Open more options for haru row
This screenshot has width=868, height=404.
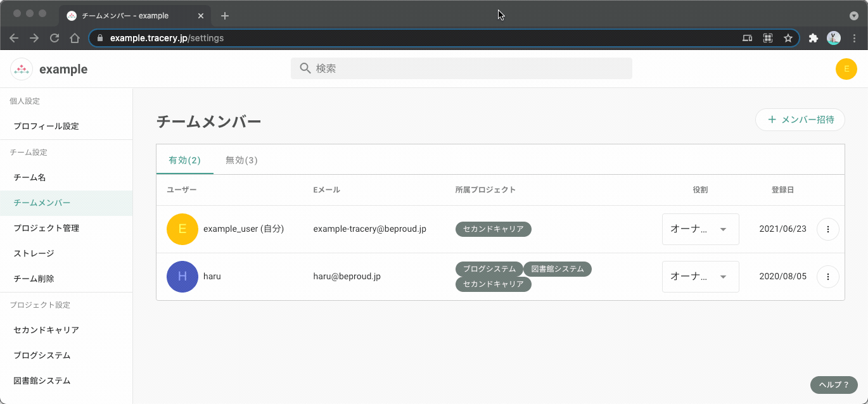pyautogui.click(x=827, y=277)
